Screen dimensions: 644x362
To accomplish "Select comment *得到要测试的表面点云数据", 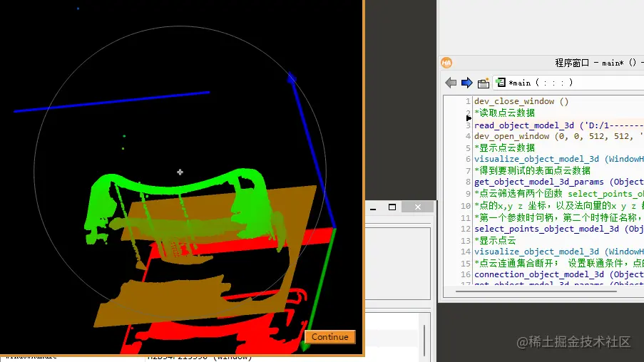I will [x=532, y=170].
